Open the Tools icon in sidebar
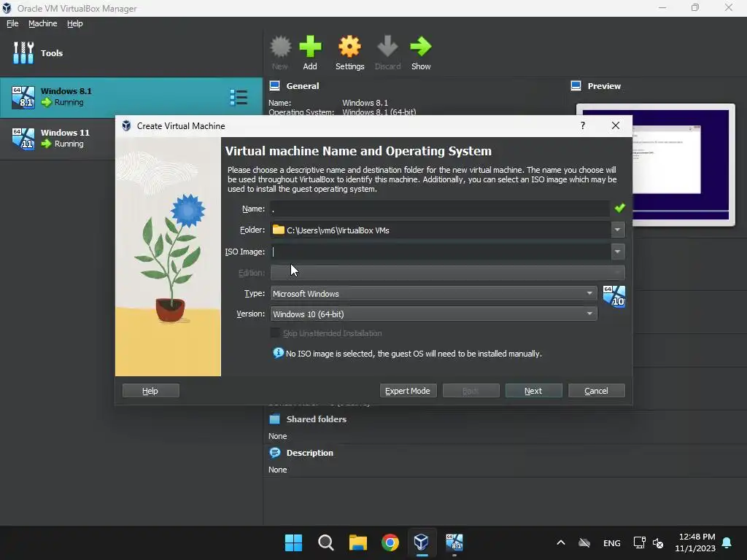The width and height of the screenshot is (747, 560). (23, 52)
